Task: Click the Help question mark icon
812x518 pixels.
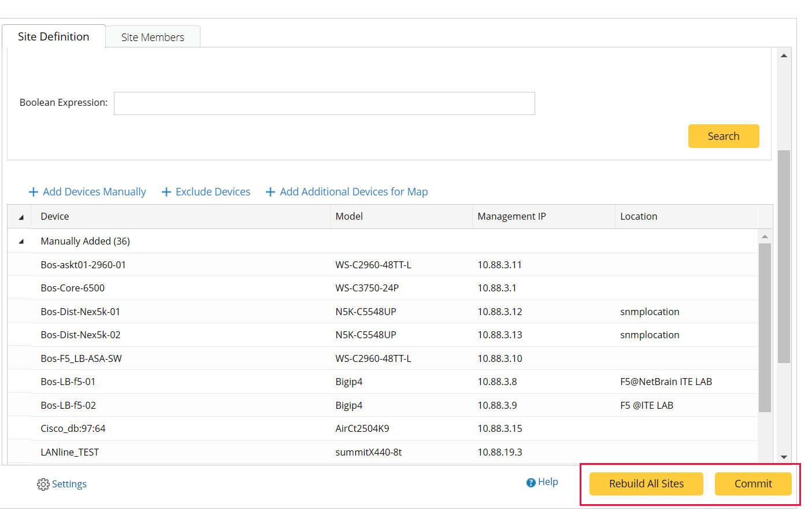Action: coord(531,482)
